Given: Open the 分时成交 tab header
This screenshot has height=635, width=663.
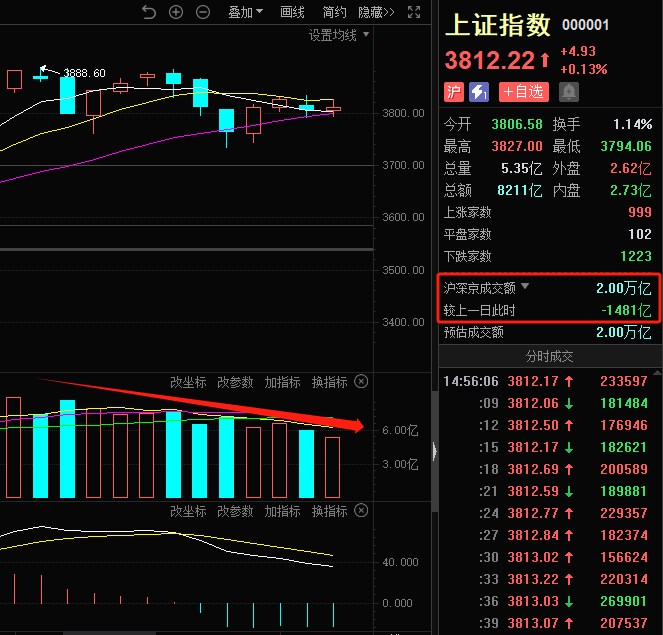Looking at the screenshot, I should pos(549,356).
